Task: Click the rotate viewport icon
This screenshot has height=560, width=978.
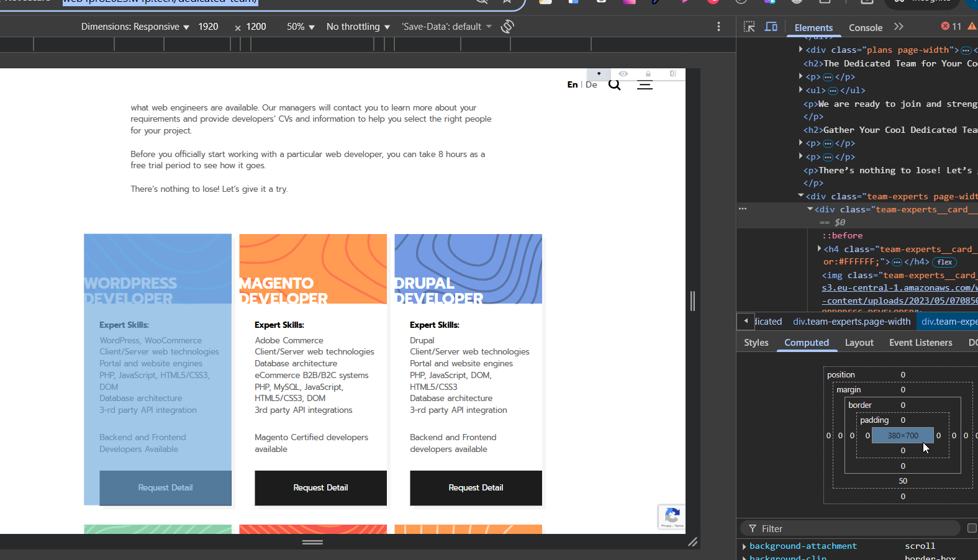Action: point(507,27)
